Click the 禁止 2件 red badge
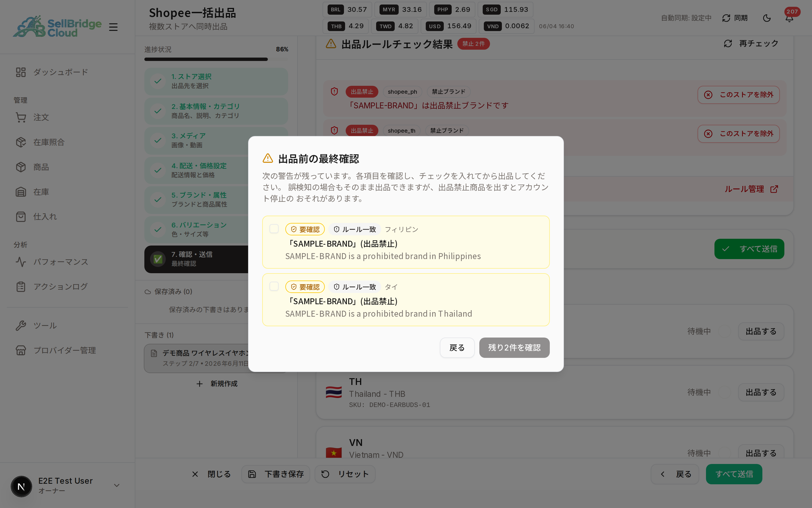This screenshot has width=812, height=508. click(x=473, y=44)
